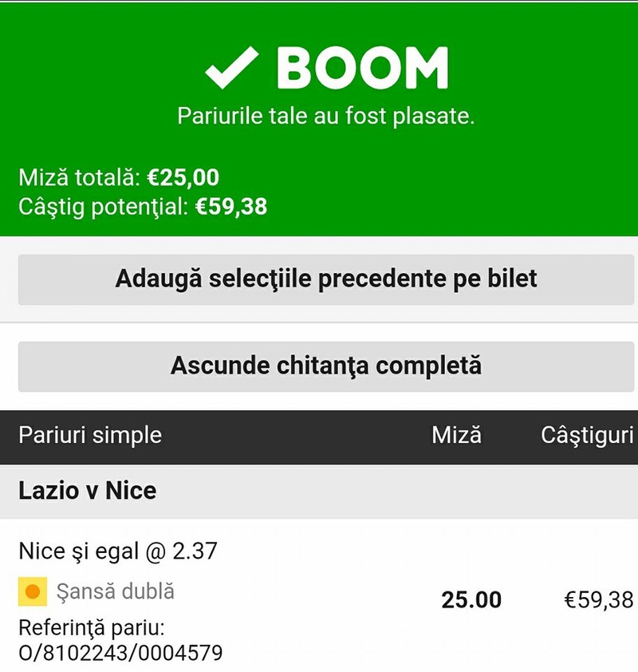Select the bet reference O/8102243/0004579
The image size is (638, 672).
click(120, 653)
